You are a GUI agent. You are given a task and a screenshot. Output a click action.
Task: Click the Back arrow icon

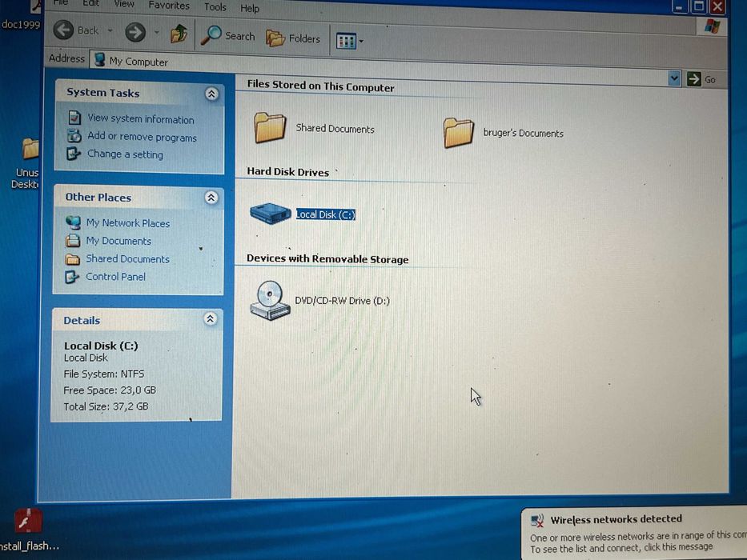63,30
